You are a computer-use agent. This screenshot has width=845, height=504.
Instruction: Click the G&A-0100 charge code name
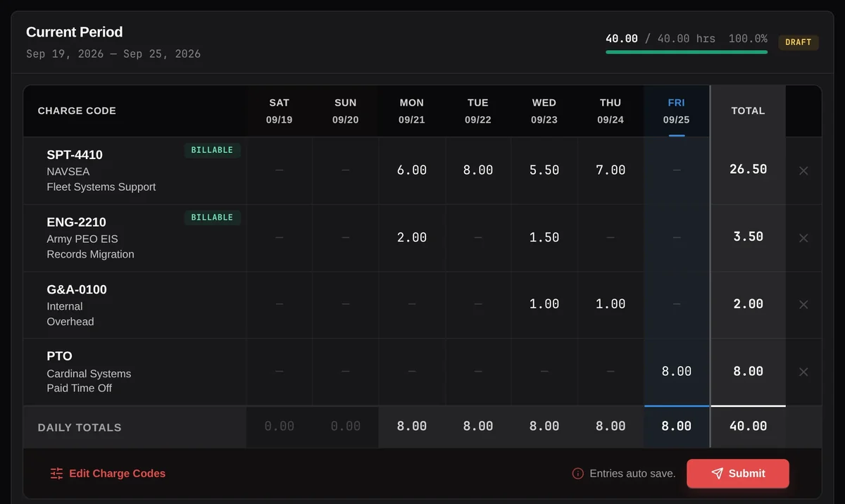(77, 289)
